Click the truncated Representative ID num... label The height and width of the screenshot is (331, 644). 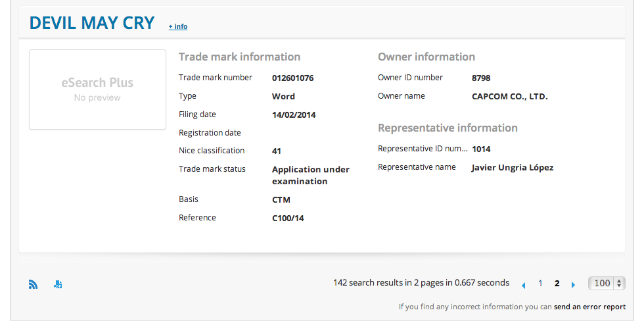pos(423,149)
